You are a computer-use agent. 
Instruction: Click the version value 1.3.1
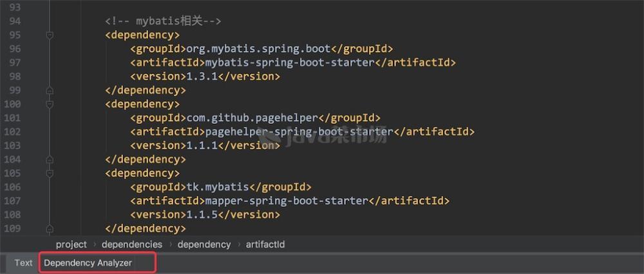pos(202,76)
